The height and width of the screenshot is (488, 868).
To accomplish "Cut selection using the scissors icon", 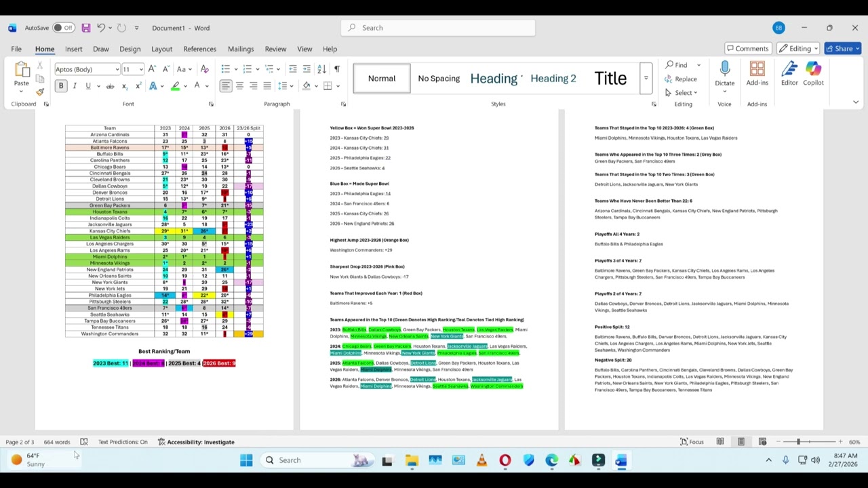I will 40,66.
